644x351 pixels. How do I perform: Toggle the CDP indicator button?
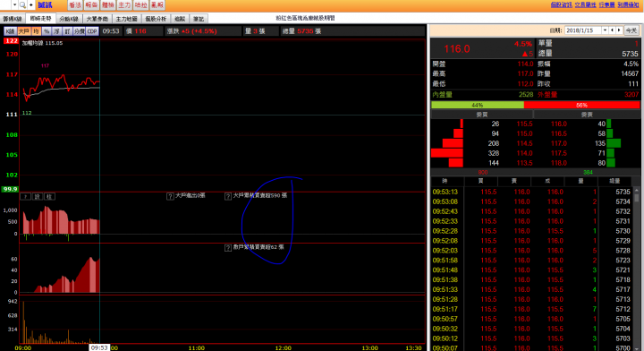[92, 31]
